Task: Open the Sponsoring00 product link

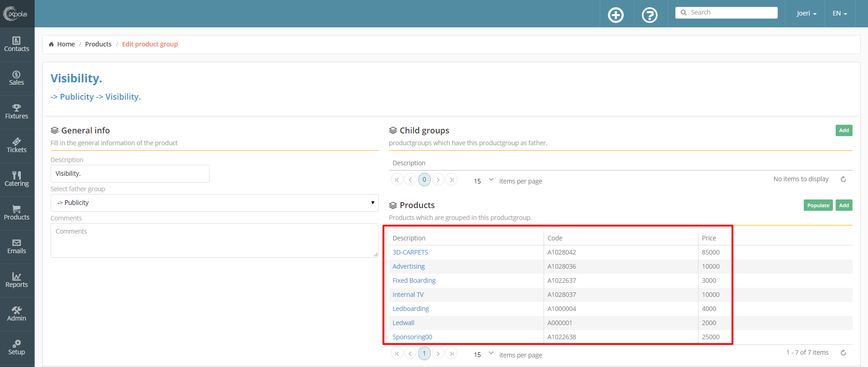Action: [x=412, y=337]
